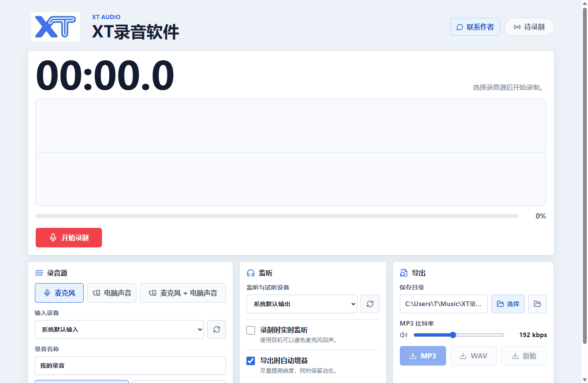
Task: Click the waves icon beside 录音源
Action: [x=39, y=273]
